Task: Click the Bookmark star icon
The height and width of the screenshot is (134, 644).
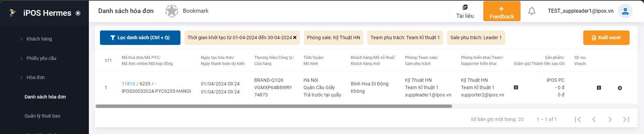Action: (x=172, y=11)
